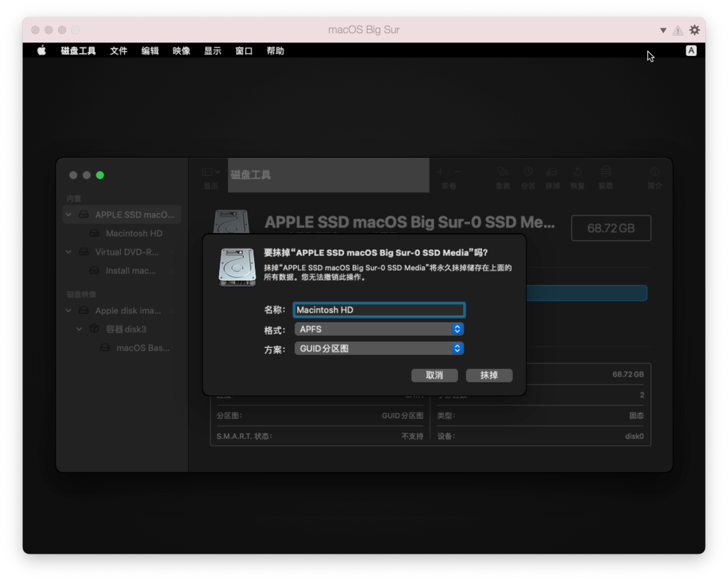728x582 pixels.
Task: Click the 取消 button in the dialog
Action: click(434, 375)
